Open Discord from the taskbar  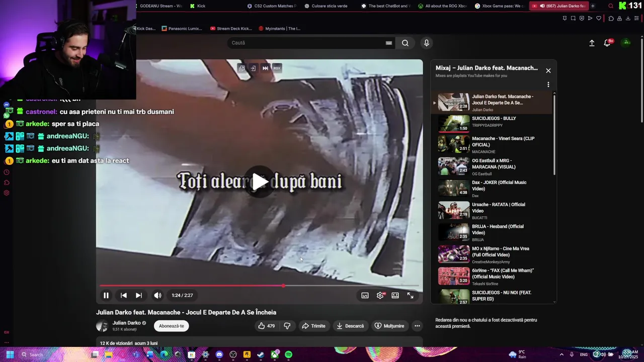point(219,354)
